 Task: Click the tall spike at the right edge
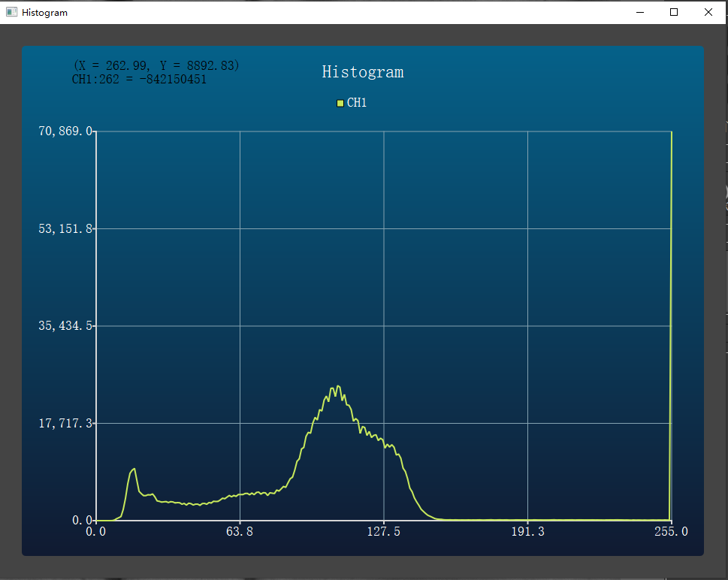click(x=669, y=323)
